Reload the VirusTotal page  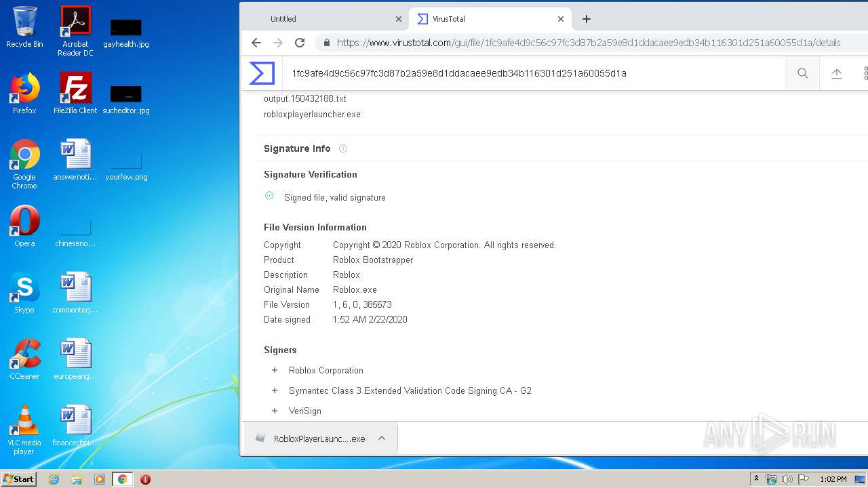point(300,43)
